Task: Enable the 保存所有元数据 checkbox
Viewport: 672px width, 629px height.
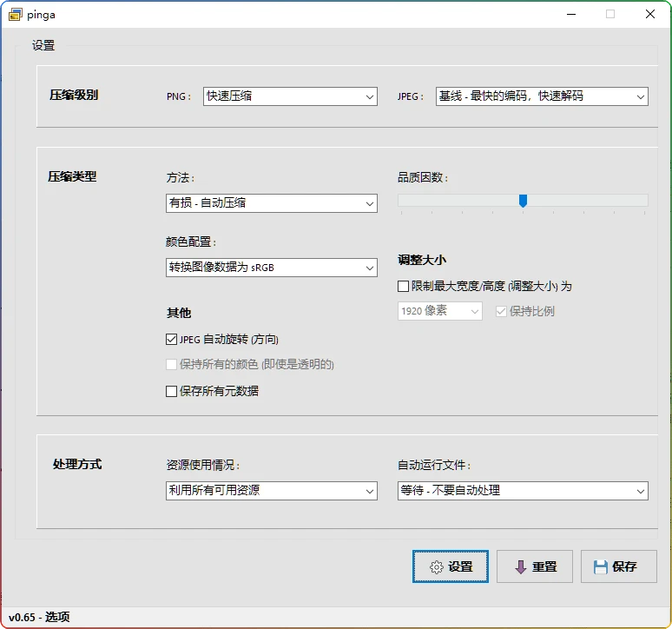Action: pos(171,391)
